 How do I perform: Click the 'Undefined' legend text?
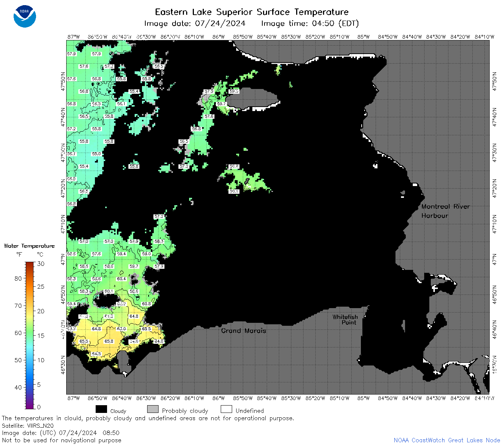(250, 411)
